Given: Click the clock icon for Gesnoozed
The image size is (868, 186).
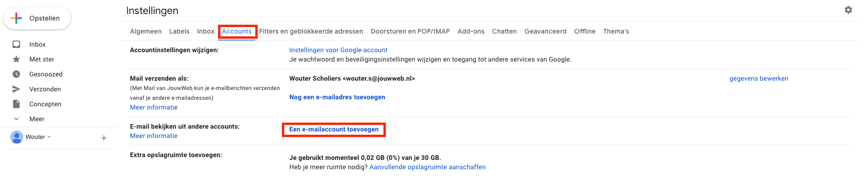Looking at the screenshot, I should pyautogui.click(x=16, y=74).
